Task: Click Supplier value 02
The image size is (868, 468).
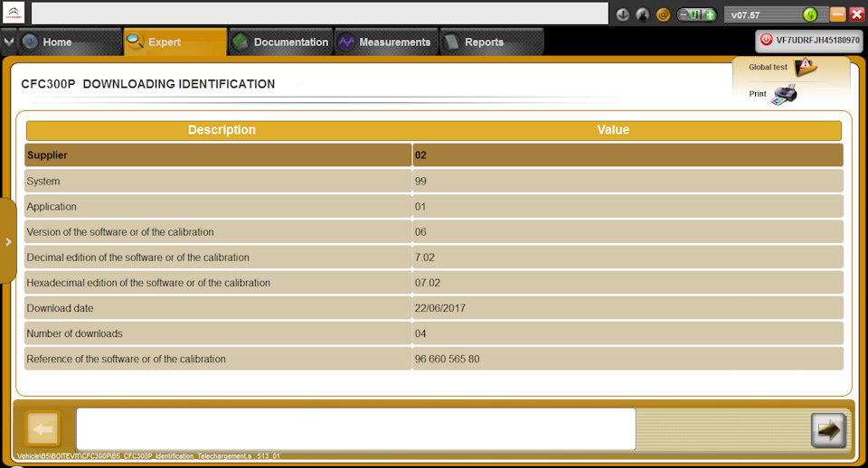Action: [x=420, y=155]
